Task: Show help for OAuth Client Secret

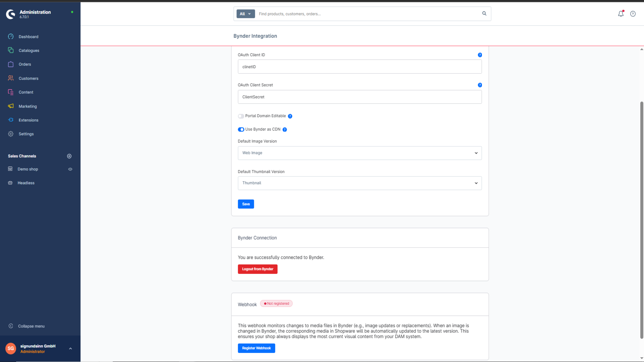Action: (x=480, y=85)
